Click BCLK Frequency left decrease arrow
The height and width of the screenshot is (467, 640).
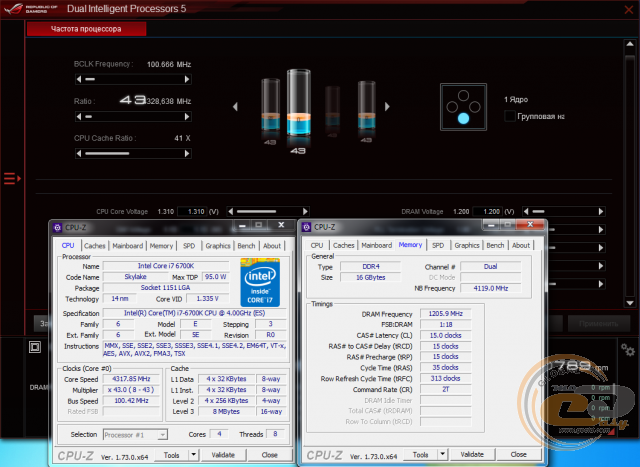(x=79, y=79)
